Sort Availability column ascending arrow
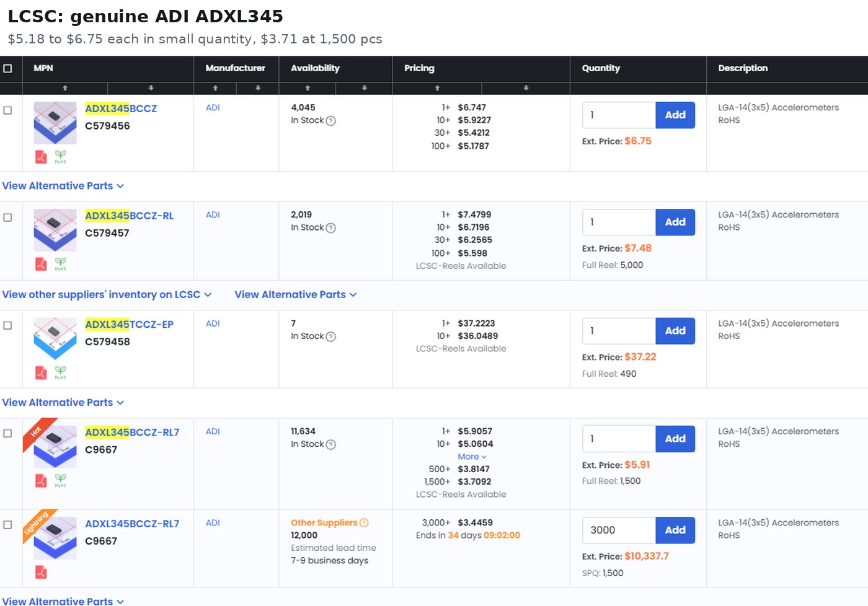The height and width of the screenshot is (606, 868). 308,88
